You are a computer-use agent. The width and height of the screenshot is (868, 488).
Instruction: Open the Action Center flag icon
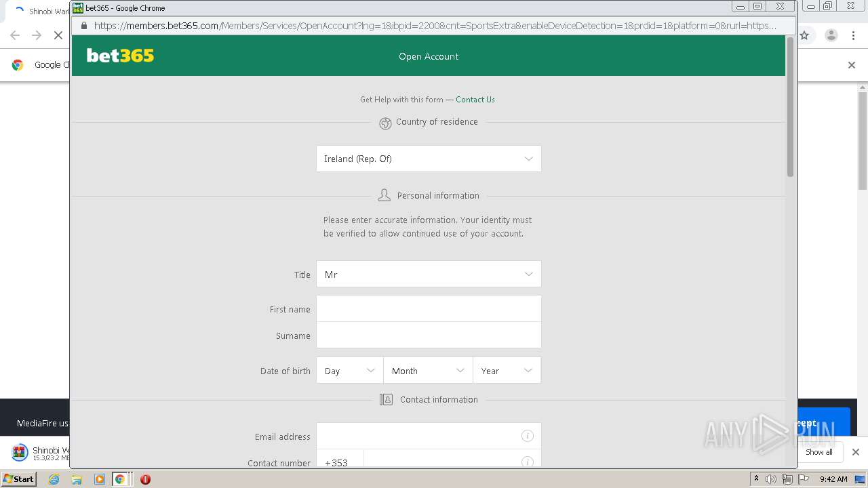tap(804, 479)
